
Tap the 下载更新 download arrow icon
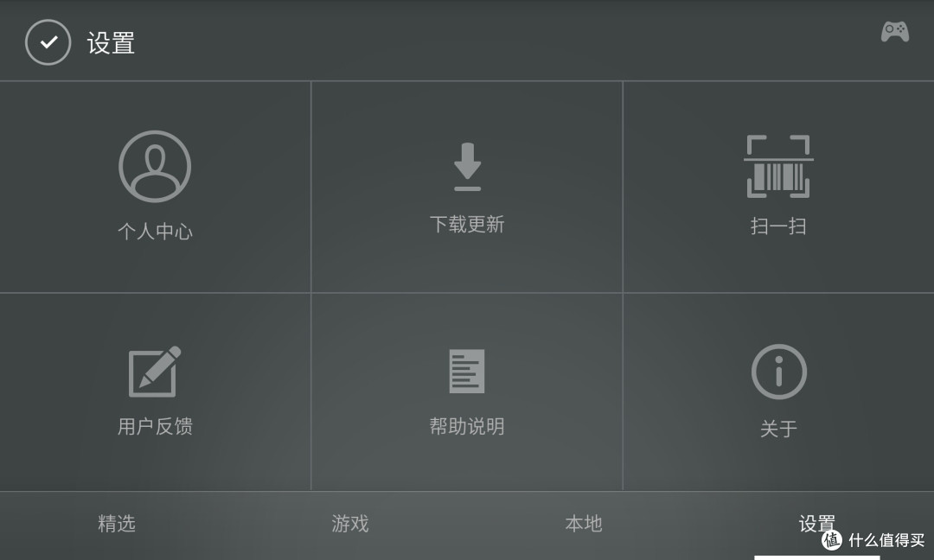[468, 168]
